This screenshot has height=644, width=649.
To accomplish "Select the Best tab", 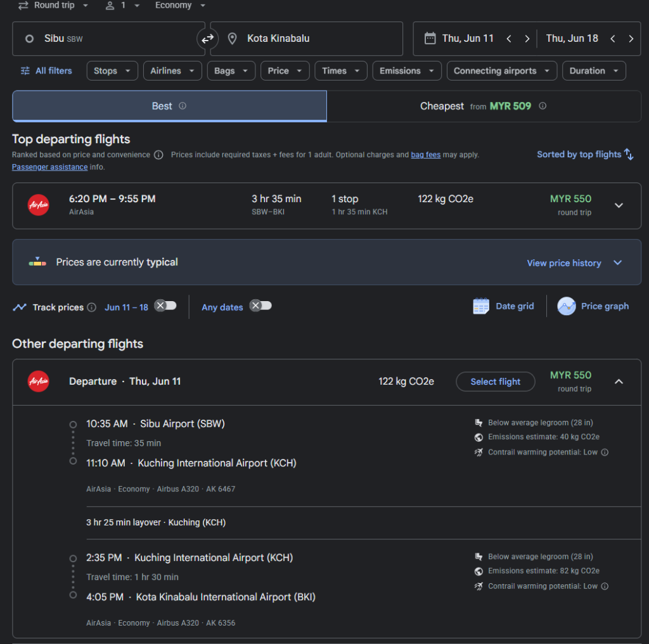I will 169,106.
